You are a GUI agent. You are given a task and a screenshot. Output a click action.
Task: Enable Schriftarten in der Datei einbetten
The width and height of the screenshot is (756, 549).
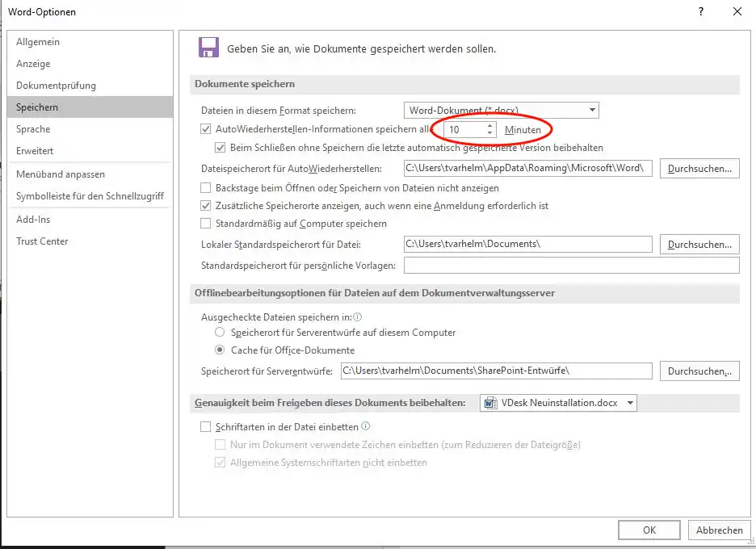206,427
